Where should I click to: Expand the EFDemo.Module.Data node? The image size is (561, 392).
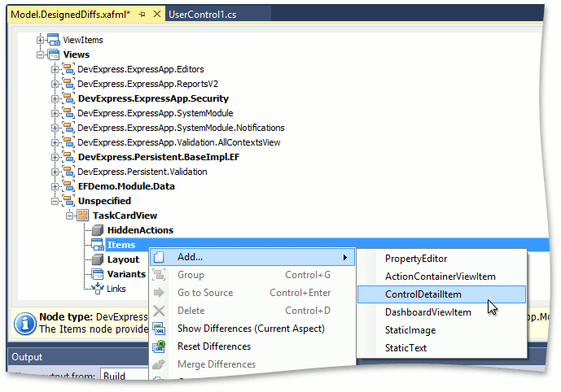click(55, 186)
